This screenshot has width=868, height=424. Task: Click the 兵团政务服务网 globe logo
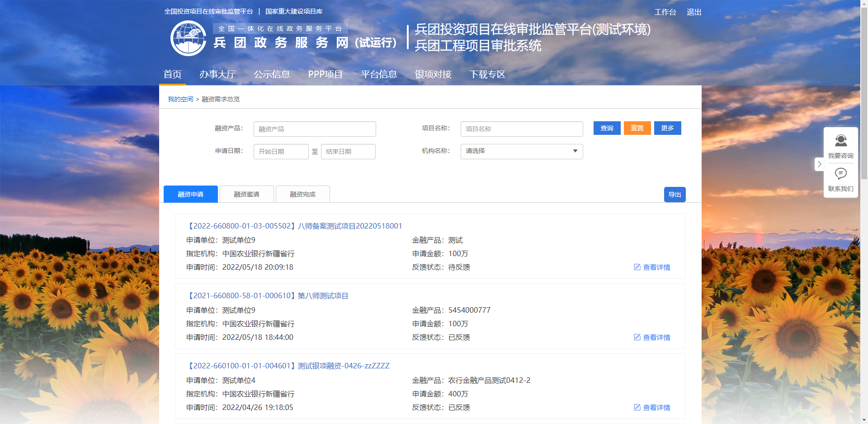188,38
